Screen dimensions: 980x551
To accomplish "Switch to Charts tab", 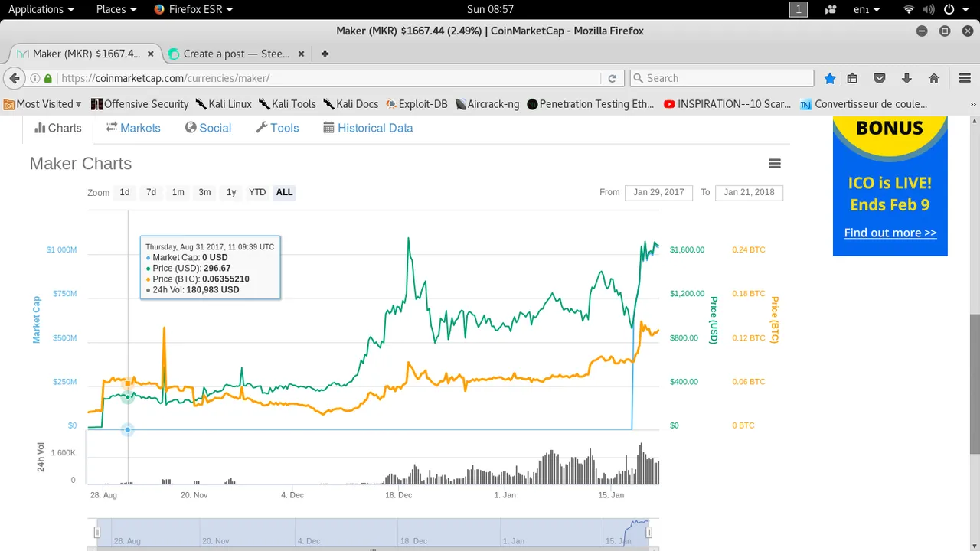I will (57, 128).
